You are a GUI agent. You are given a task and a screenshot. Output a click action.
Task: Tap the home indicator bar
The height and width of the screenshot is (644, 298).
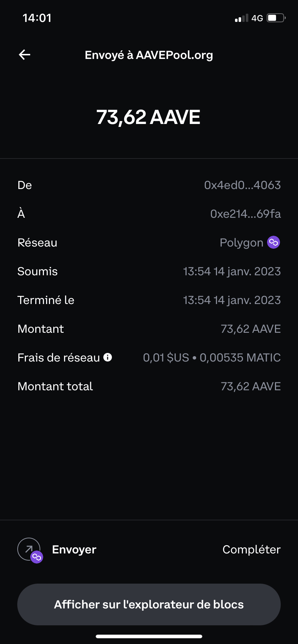(x=149, y=636)
